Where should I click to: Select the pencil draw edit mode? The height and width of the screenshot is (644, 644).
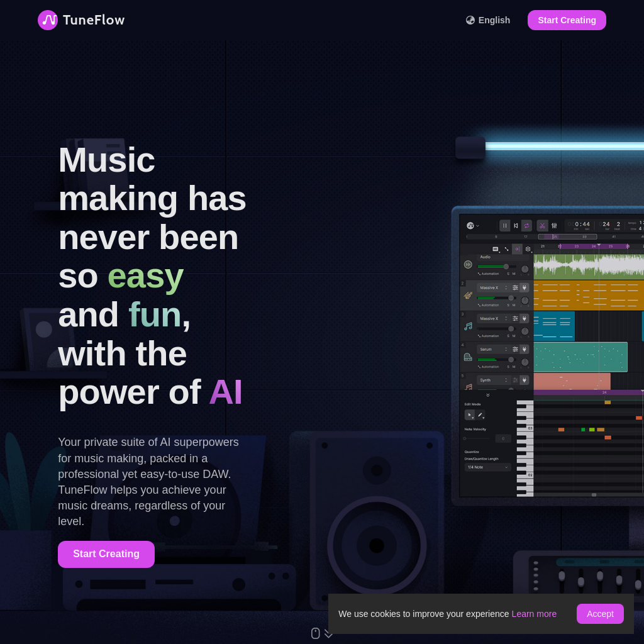tap(480, 414)
